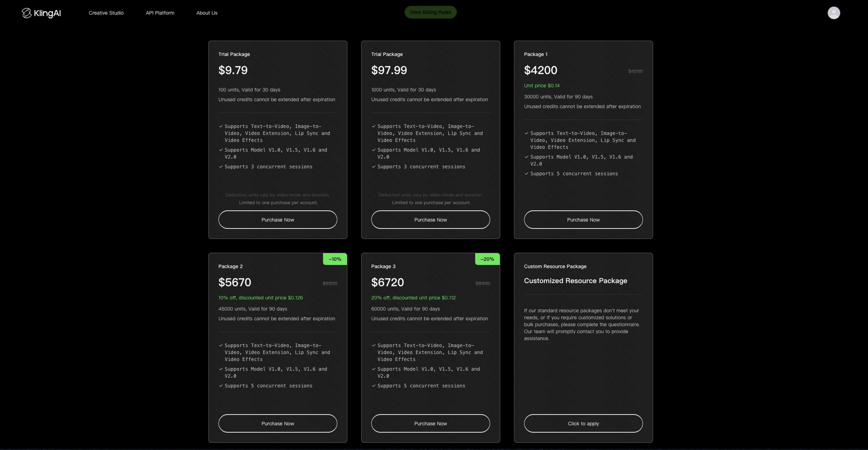The image size is (868, 450).
Task: Open the user profile avatar
Action: [833, 13]
